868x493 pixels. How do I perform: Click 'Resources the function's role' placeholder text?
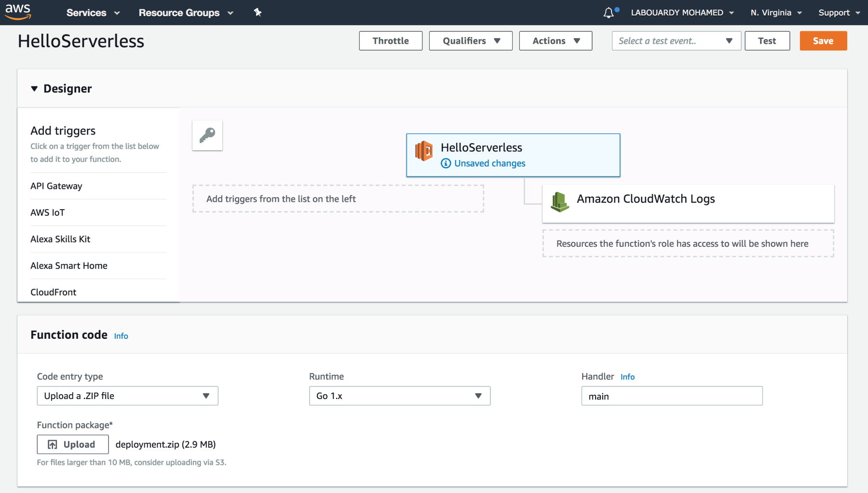coord(682,243)
